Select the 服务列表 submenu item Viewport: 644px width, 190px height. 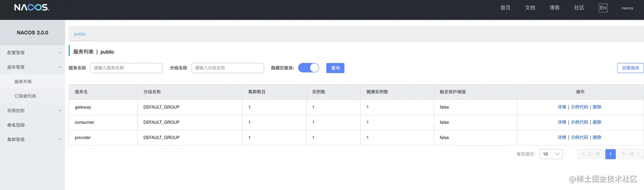click(23, 82)
